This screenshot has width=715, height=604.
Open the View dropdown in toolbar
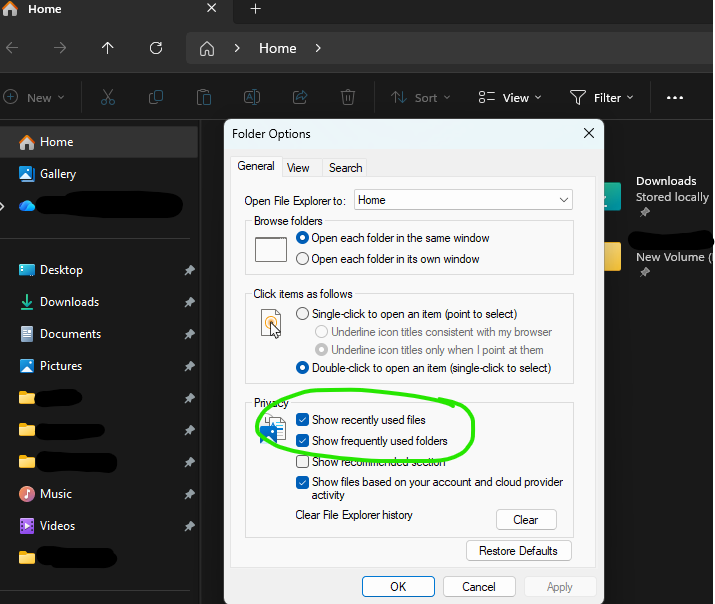tap(510, 98)
